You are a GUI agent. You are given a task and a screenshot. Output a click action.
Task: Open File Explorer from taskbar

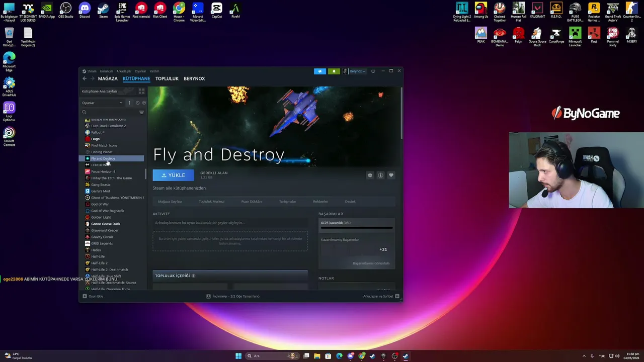coord(317,356)
